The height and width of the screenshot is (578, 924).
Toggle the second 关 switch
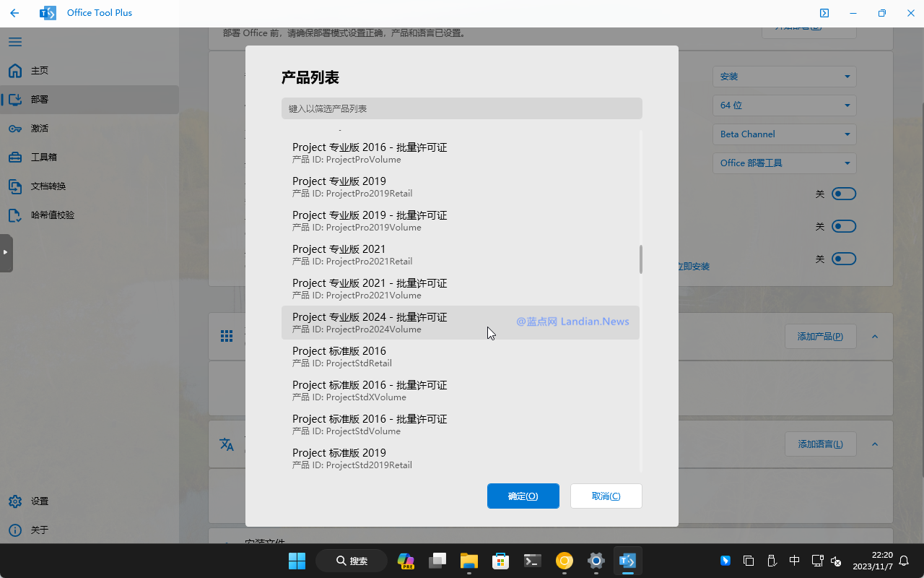tap(843, 226)
